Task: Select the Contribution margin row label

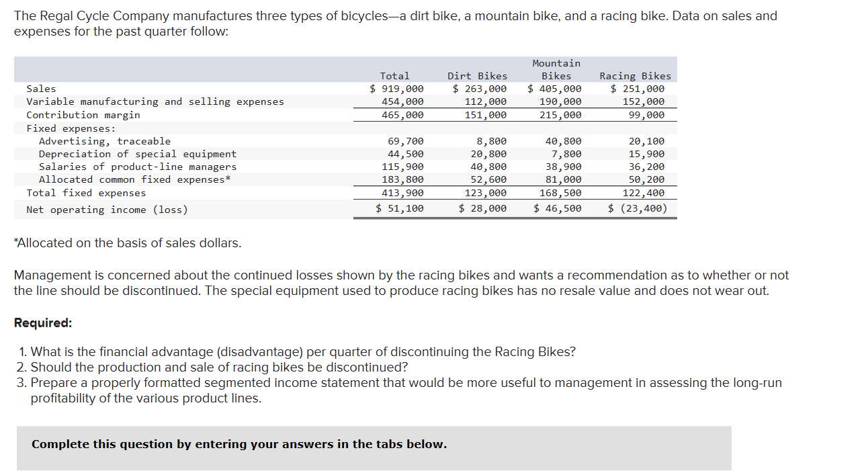Action: (x=83, y=115)
